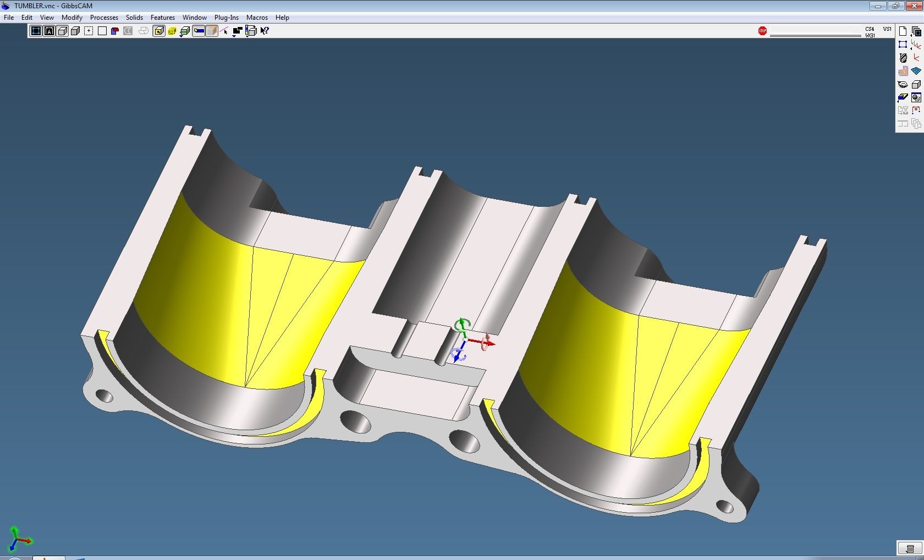Open the Tools endmill icon

point(903,58)
